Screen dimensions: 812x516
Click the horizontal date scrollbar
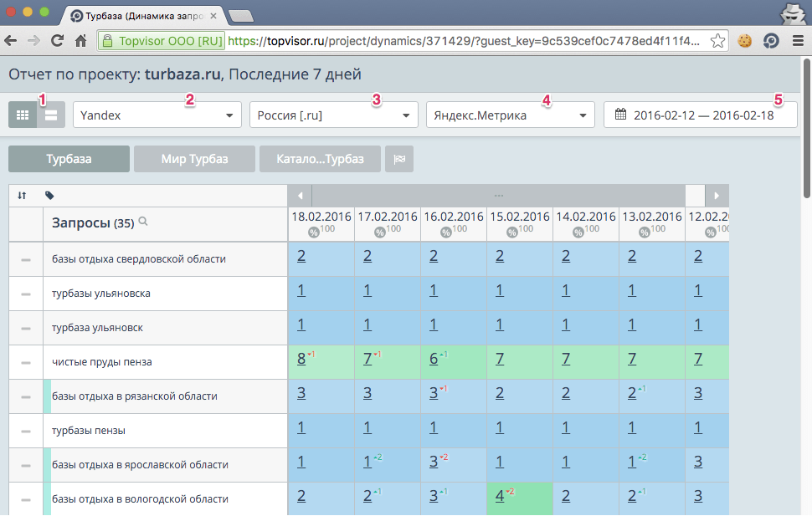[x=499, y=196]
